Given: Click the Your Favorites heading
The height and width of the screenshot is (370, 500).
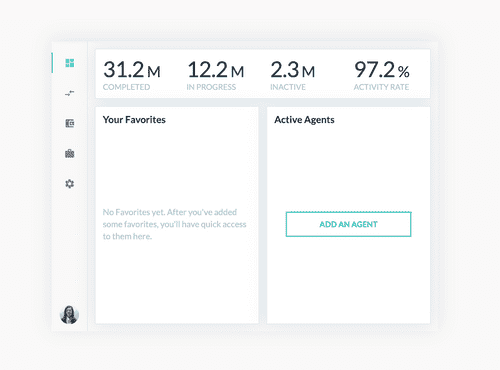Looking at the screenshot, I should point(134,120).
